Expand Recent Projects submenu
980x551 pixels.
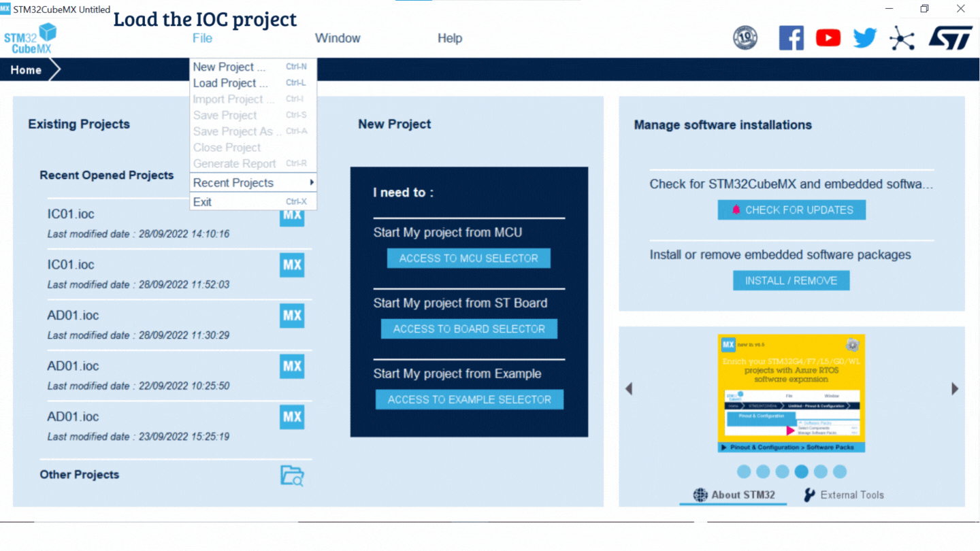click(252, 183)
